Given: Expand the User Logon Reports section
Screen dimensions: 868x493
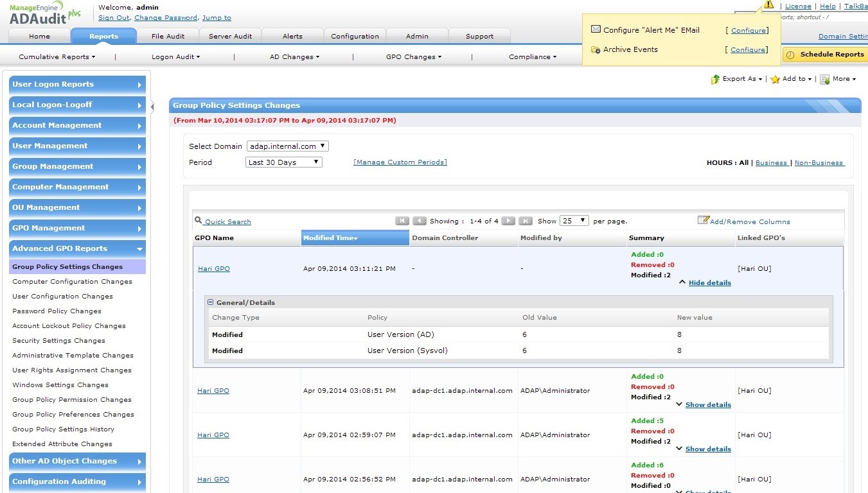Looking at the screenshot, I should click(x=77, y=84).
